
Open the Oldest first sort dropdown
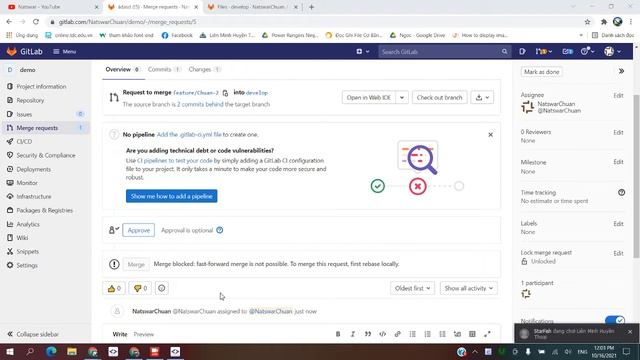click(x=412, y=288)
